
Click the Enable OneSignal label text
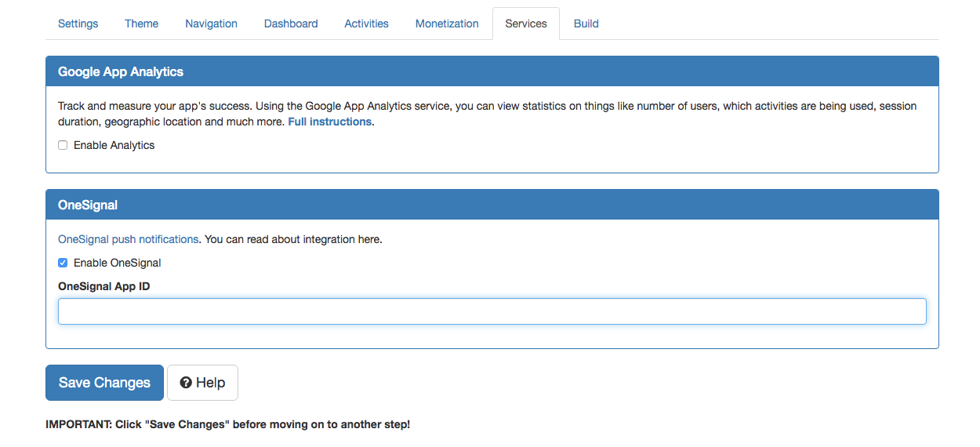tap(118, 263)
